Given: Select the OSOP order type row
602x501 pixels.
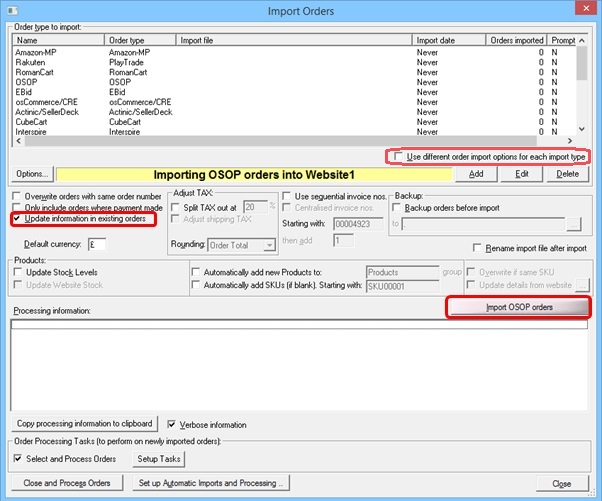Looking at the screenshot, I should (x=294, y=82).
